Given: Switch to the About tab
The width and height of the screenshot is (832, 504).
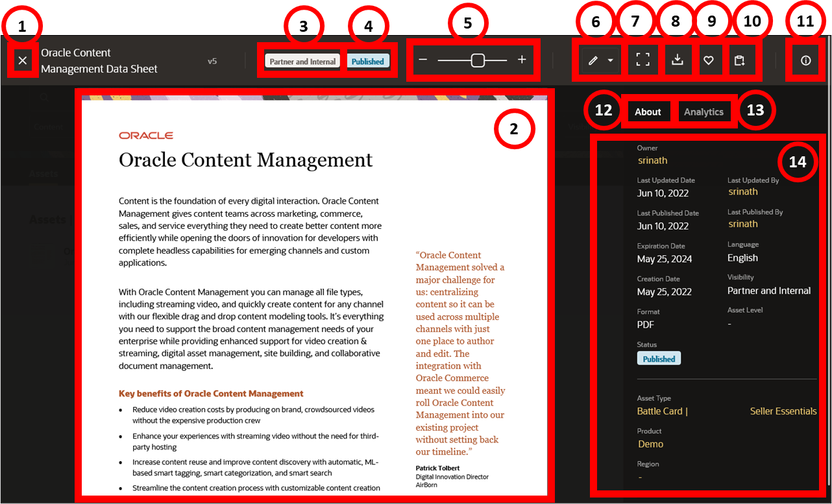Looking at the screenshot, I should (648, 112).
